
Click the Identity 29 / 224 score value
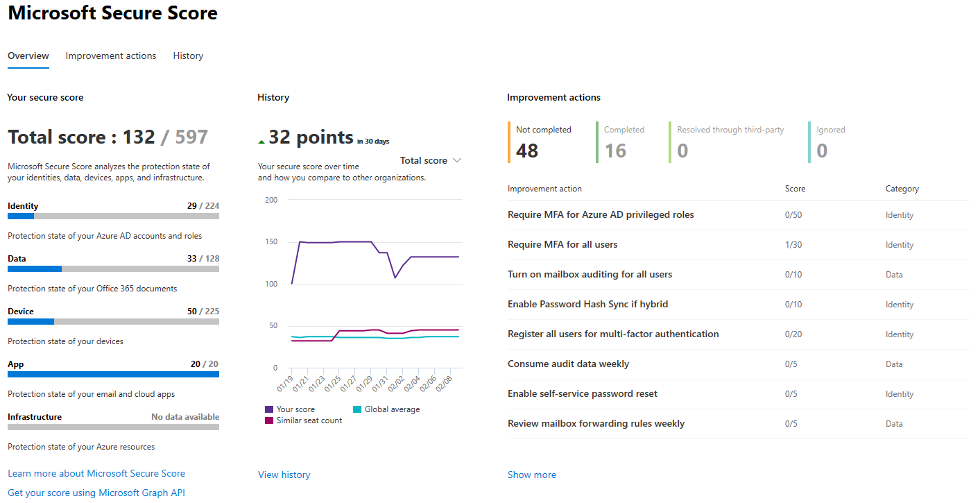coord(203,206)
